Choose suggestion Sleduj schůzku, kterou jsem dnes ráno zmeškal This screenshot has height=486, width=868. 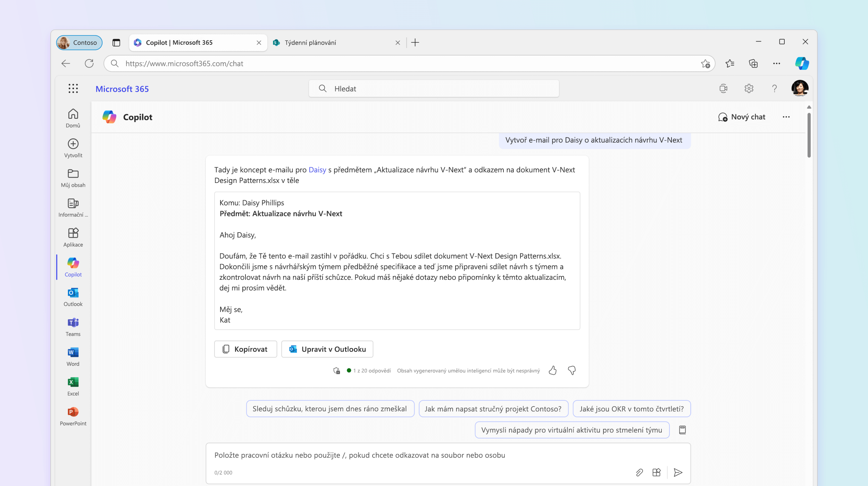pos(330,409)
